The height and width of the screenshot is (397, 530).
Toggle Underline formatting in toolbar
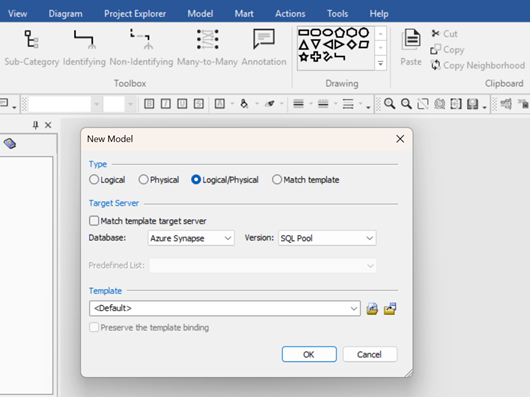(x=182, y=104)
